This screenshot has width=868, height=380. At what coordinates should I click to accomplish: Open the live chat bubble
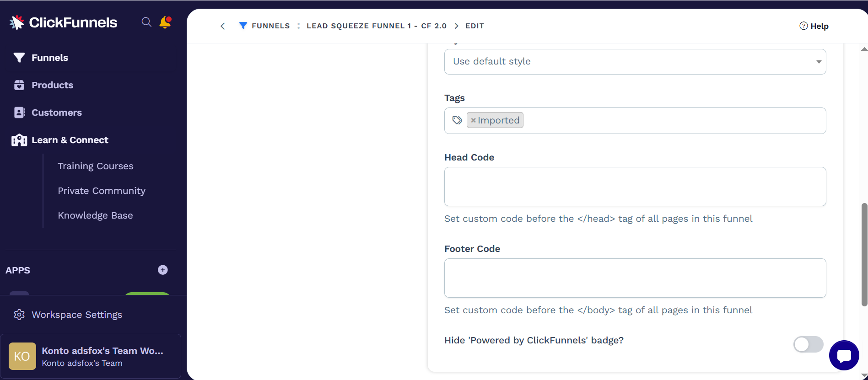pyautogui.click(x=844, y=355)
